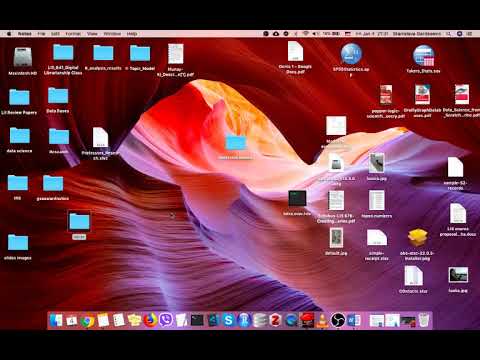480x360 pixels.
Task: Open Finder from the Dock
Action: 56,320
